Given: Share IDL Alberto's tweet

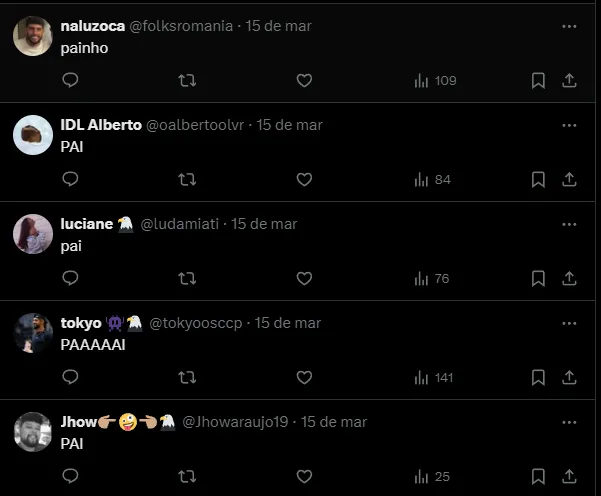Looking at the screenshot, I should [x=569, y=179].
